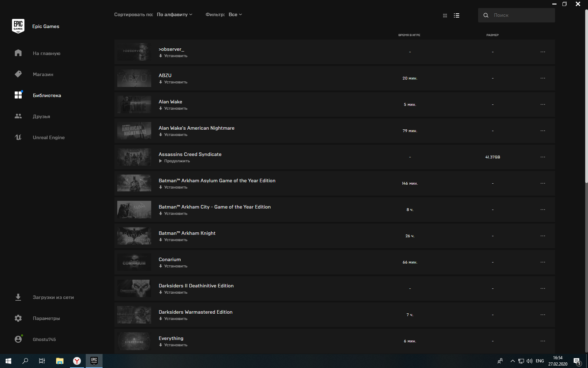Open the Unreal Engine section
Screen dimensions: 588x368
pos(40,137)
